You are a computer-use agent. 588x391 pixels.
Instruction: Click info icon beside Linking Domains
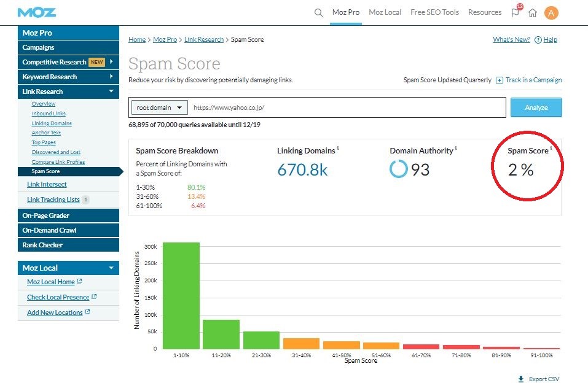click(338, 149)
